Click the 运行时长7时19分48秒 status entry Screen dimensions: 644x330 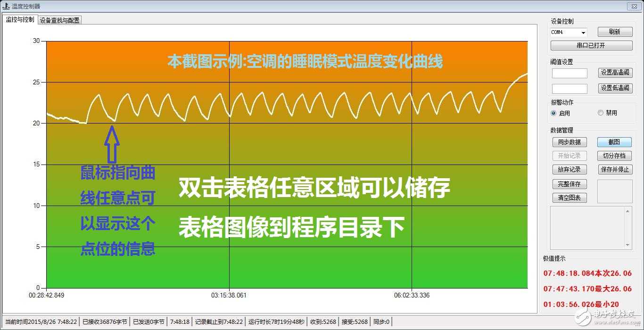[276, 322]
